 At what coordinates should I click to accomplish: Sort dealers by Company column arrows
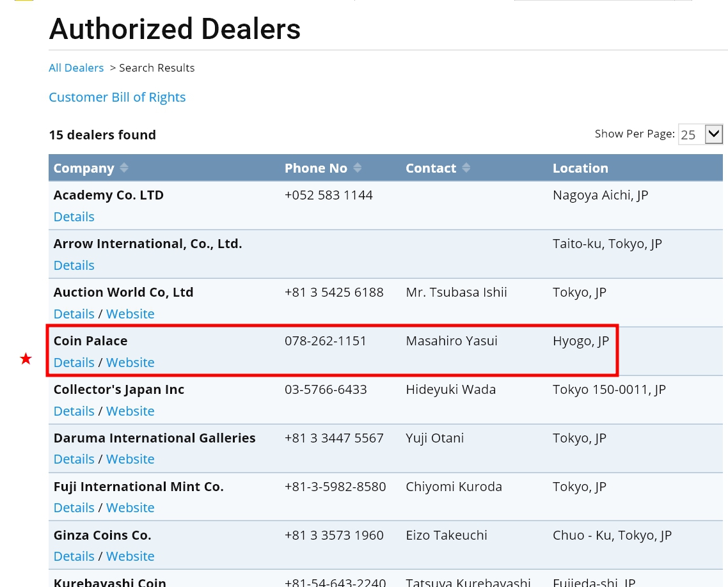click(124, 168)
